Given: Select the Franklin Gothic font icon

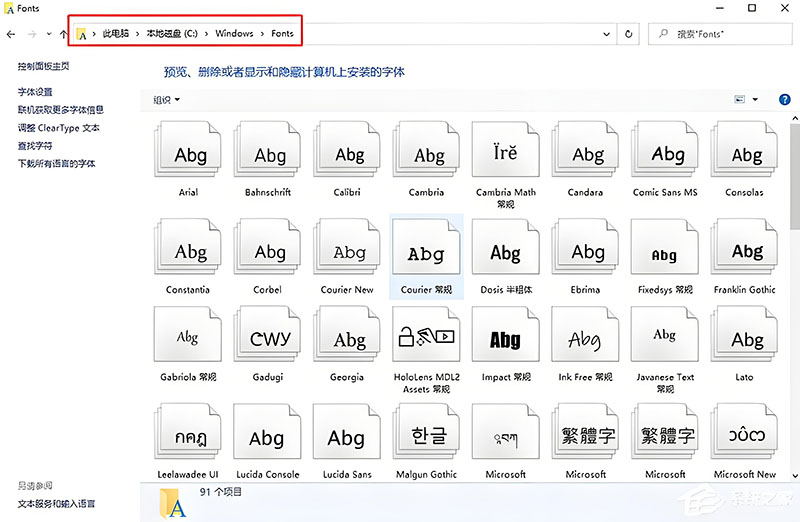Looking at the screenshot, I should (744, 246).
